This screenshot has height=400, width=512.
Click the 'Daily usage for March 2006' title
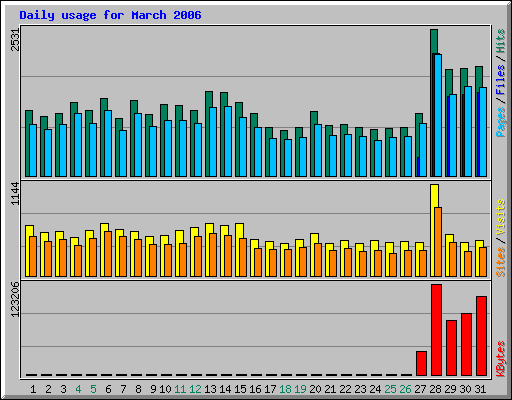[110, 15]
